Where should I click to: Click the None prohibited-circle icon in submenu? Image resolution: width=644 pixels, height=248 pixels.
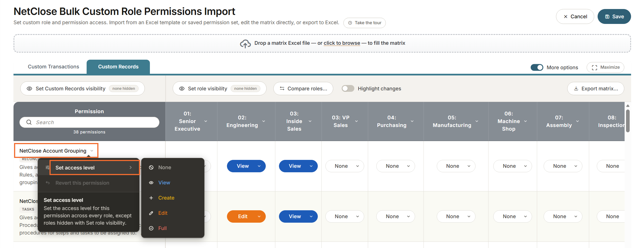click(151, 167)
